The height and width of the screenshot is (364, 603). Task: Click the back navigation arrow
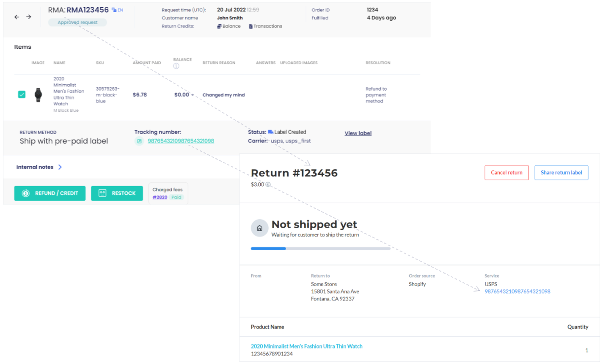(x=17, y=17)
